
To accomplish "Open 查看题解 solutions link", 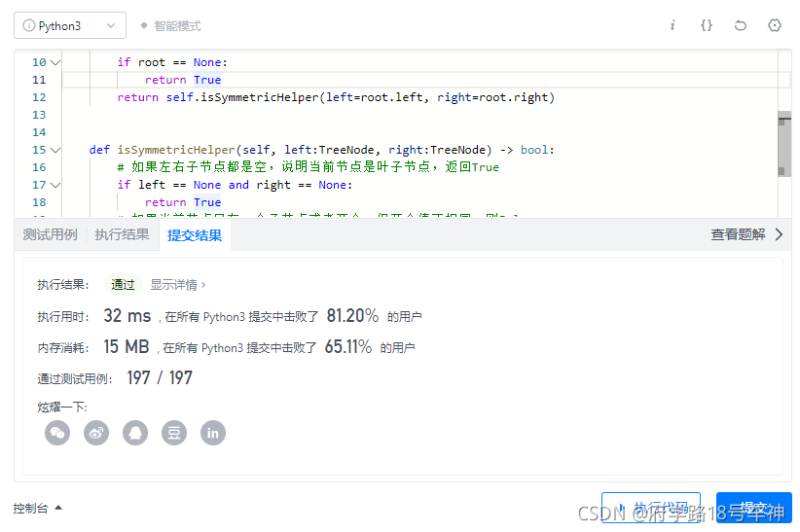I will tap(738, 234).
